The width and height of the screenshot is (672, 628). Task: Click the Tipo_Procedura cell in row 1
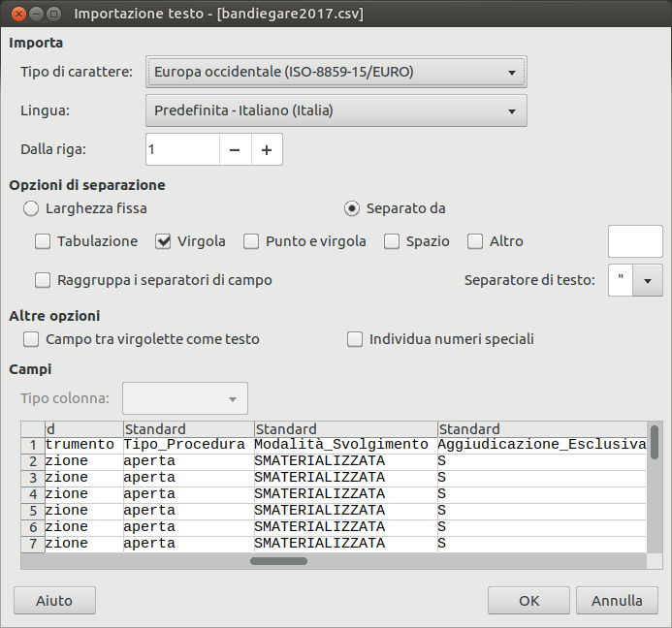(188, 445)
